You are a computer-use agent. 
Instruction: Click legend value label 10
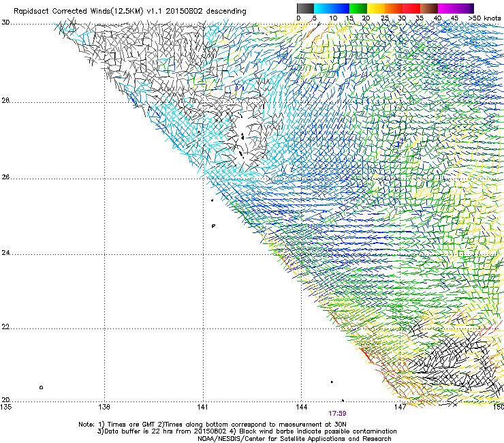tap(333, 18)
